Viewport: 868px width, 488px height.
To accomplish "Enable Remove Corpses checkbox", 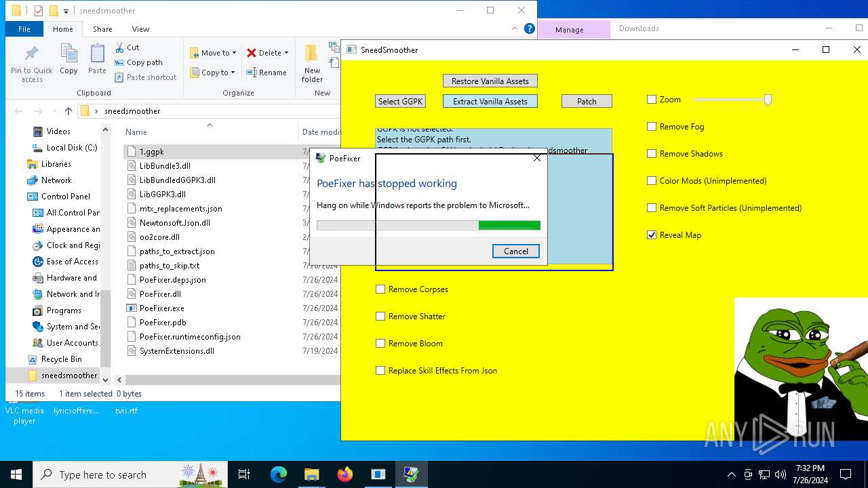I will (380, 289).
